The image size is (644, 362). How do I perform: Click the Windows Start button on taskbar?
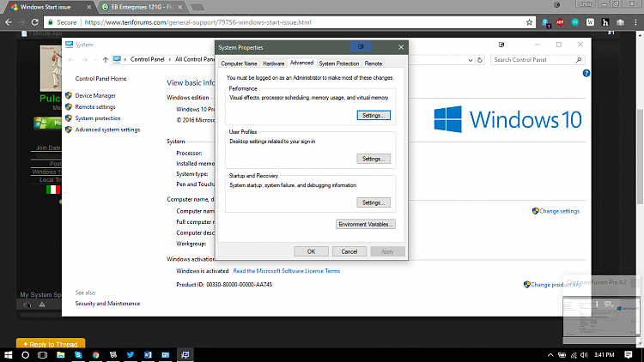pyautogui.click(x=8, y=353)
